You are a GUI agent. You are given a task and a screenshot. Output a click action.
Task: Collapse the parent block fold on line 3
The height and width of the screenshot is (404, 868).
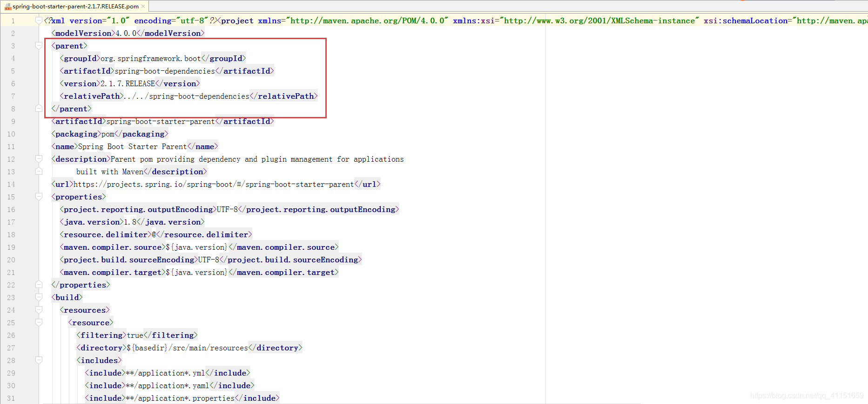pyautogui.click(x=39, y=46)
